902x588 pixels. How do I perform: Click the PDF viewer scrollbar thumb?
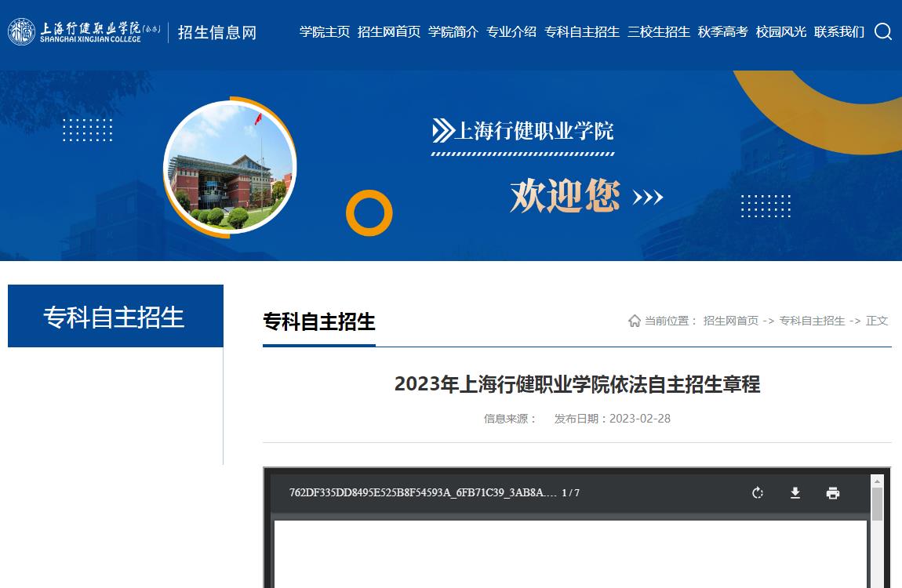pyautogui.click(x=877, y=504)
